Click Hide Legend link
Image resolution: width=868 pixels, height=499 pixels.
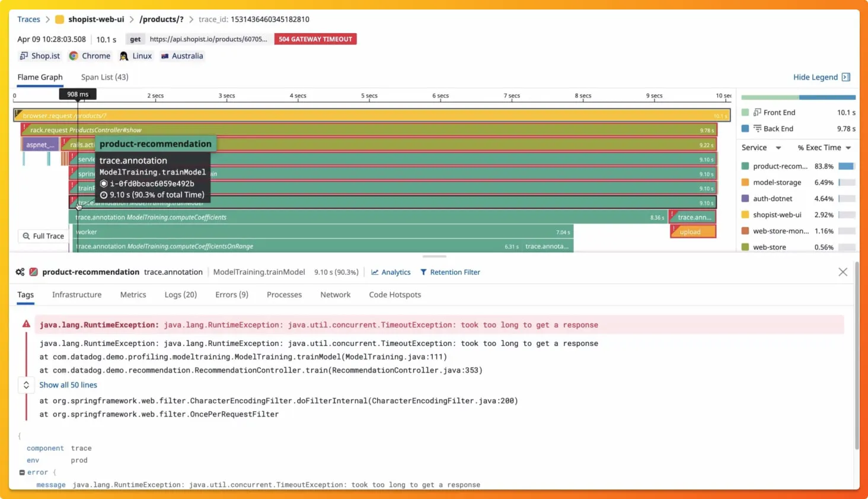pyautogui.click(x=815, y=77)
